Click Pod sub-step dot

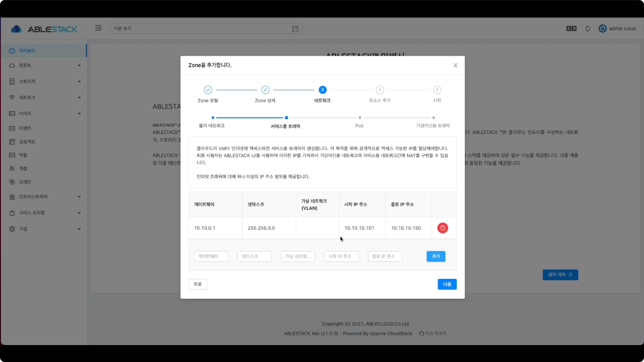(360, 117)
